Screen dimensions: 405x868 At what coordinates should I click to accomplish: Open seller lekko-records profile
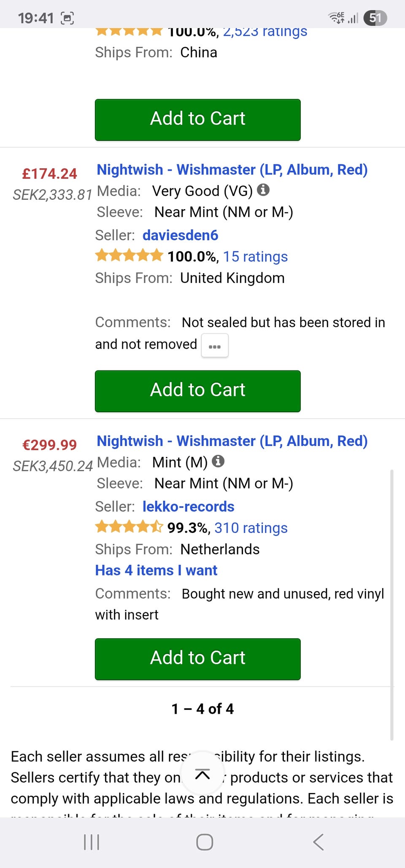point(188,506)
